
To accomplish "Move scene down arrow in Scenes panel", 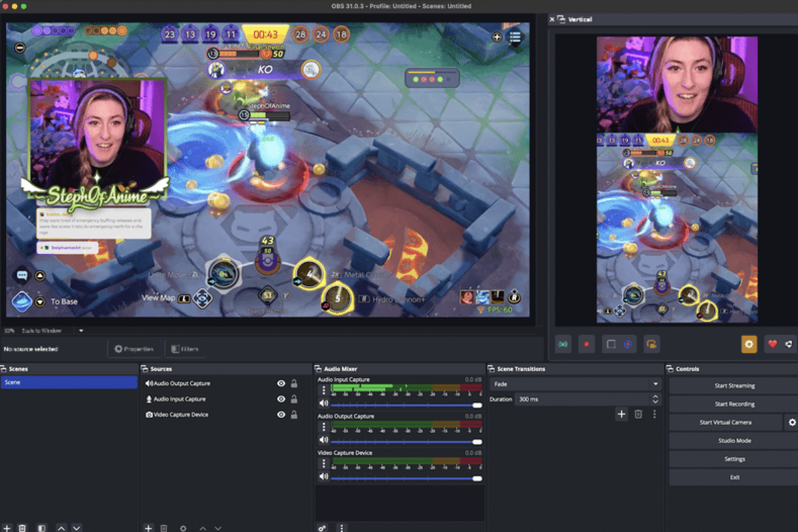I will (76, 528).
